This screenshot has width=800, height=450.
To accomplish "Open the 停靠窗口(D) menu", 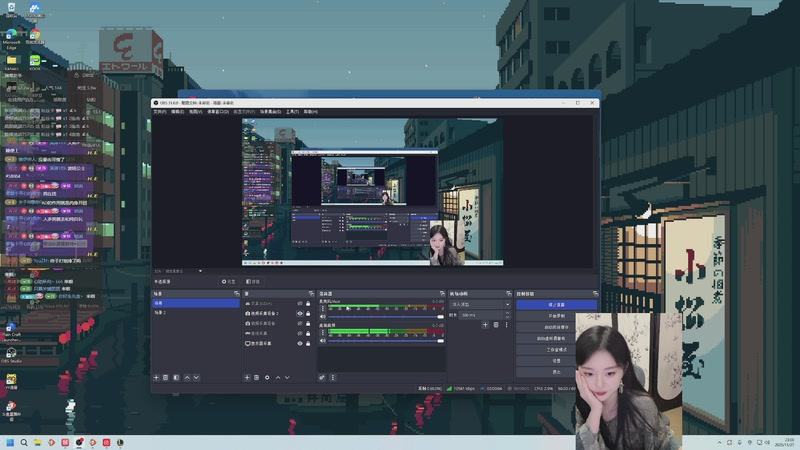I will (x=218, y=112).
